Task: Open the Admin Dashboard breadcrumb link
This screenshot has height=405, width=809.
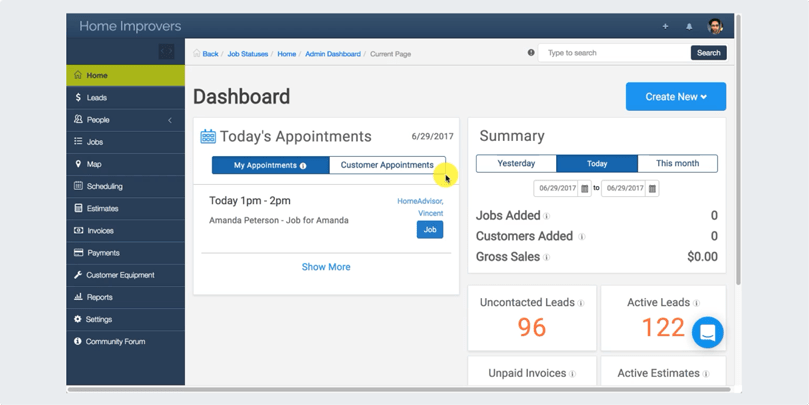Action: coord(332,54)
